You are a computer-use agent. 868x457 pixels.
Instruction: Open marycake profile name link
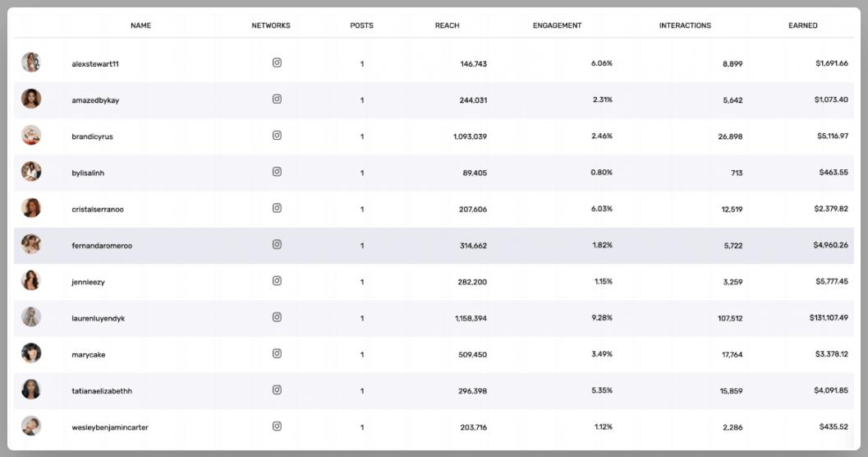coord(89,355)
